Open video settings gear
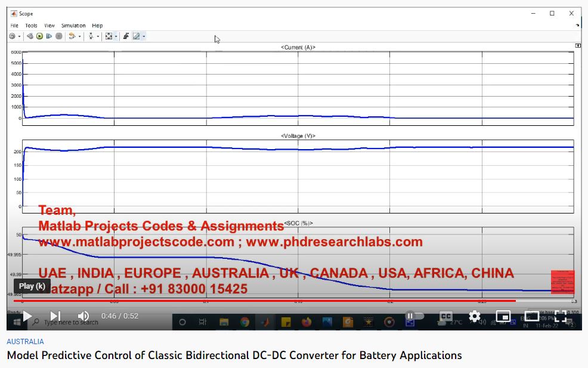The image size is (588, 368). tap(474, 316)
